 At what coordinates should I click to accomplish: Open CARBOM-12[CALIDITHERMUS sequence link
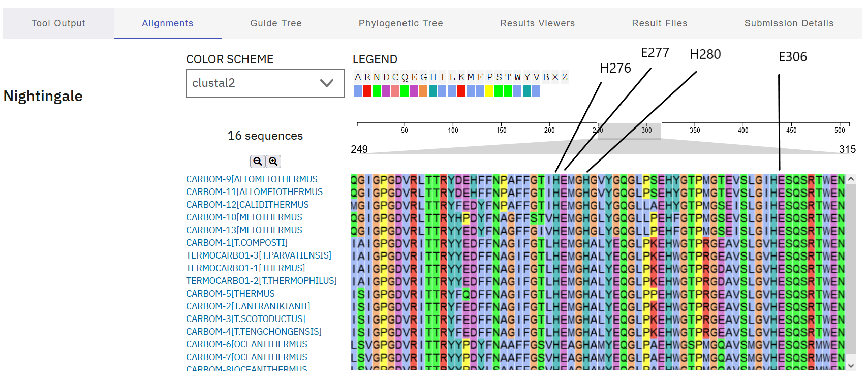click(247, 205)
